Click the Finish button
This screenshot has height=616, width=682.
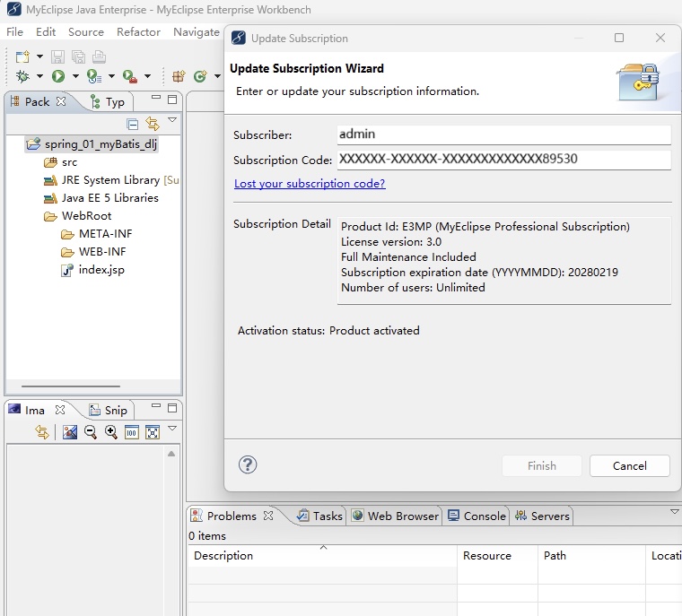(x=541, y=466)
